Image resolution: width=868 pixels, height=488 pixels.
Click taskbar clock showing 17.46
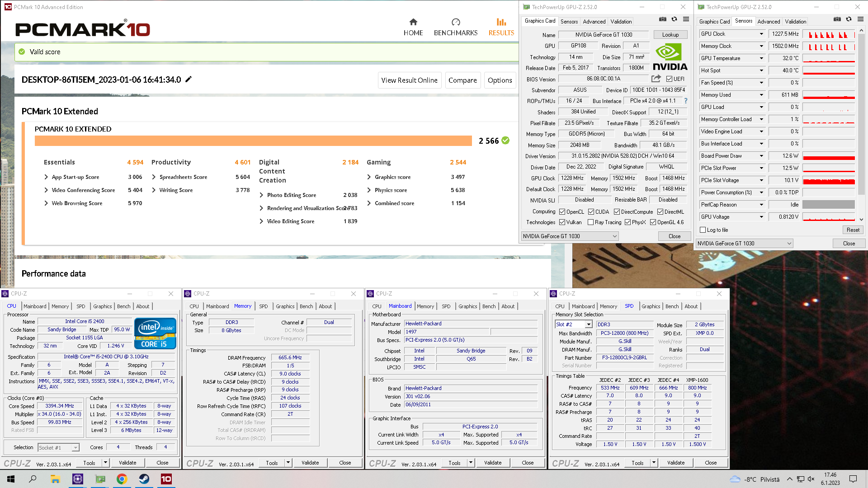(830, 479)
